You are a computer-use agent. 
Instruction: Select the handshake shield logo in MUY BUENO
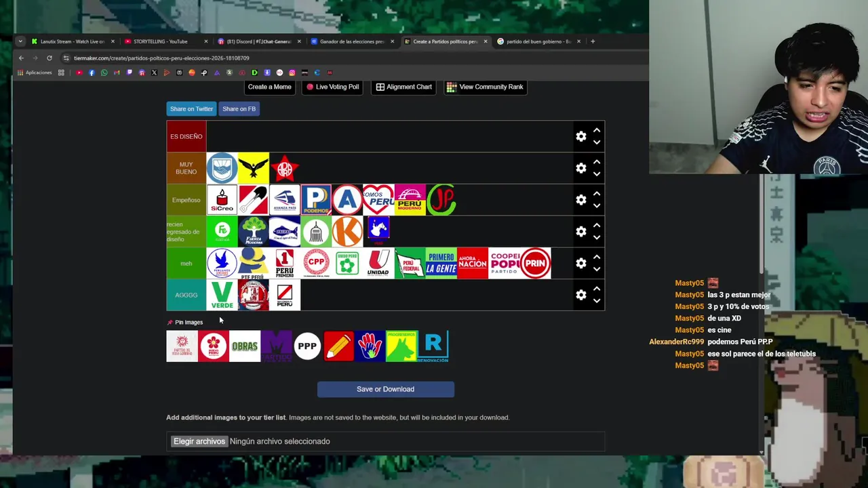pyautogui.click(x=222, y=168)
